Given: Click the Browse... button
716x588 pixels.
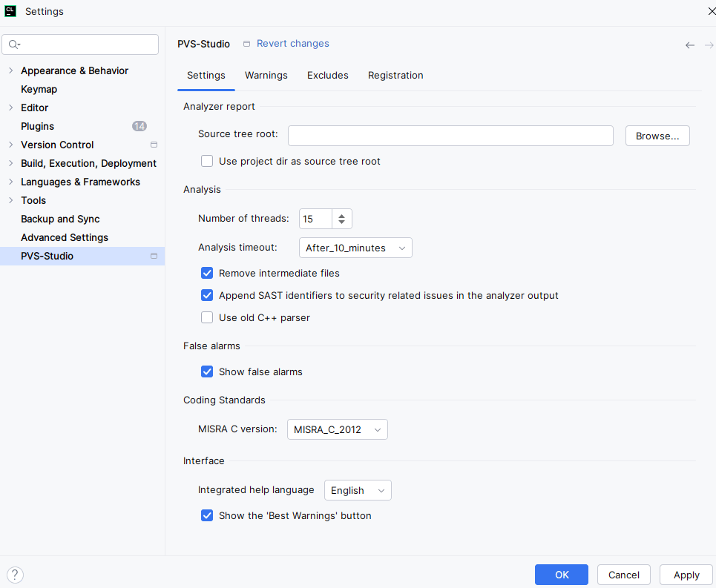Looking at the screenshot, I should click(657, 136).
